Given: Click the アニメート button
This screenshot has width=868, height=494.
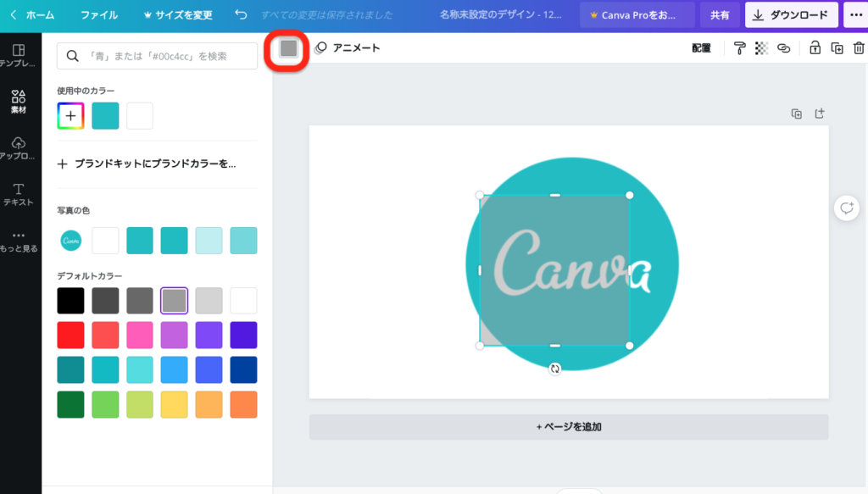Looking at the screenshot, I should point(347,48).
